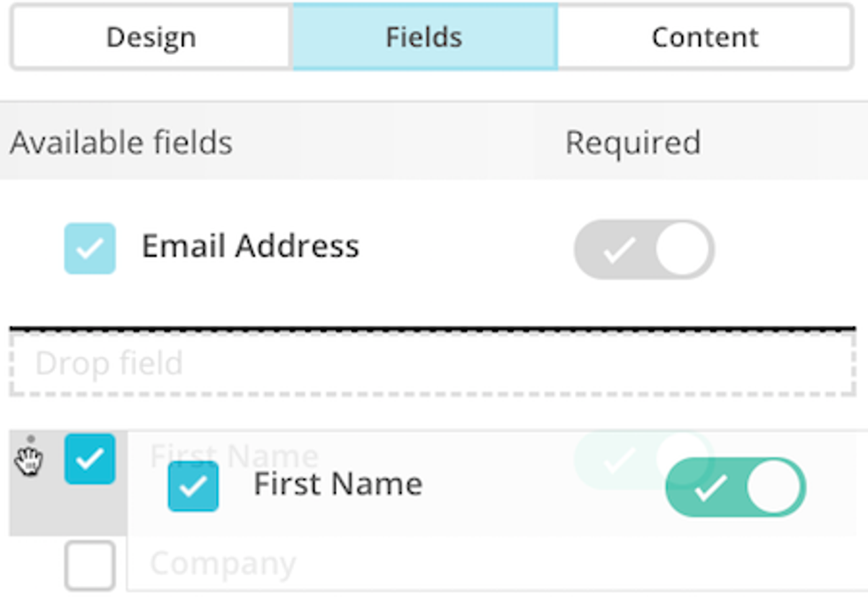Click the checkbox on the dragged First Name item
The height and width of the screenshot is (601, 868).
tap(193, 486)
